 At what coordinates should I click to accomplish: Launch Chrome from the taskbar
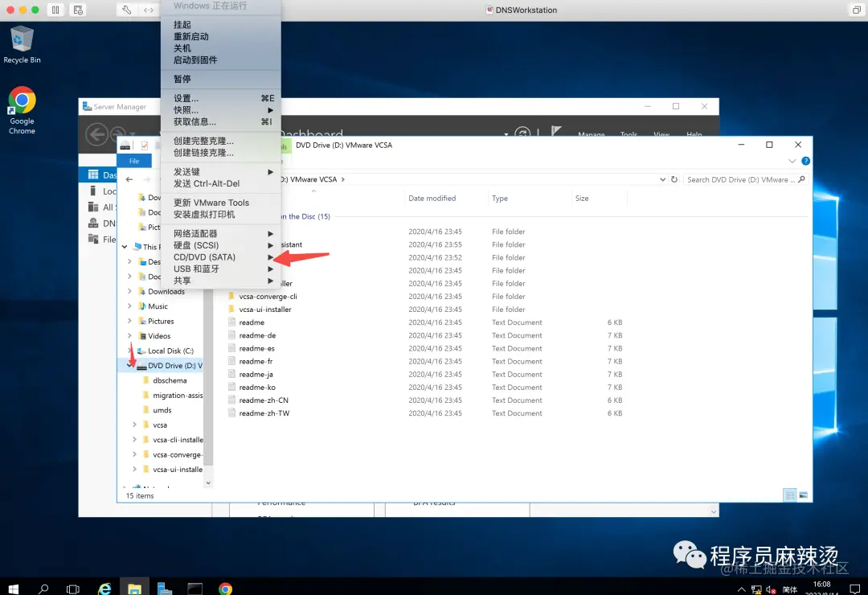pyautogui.click(x=225, y=589)
